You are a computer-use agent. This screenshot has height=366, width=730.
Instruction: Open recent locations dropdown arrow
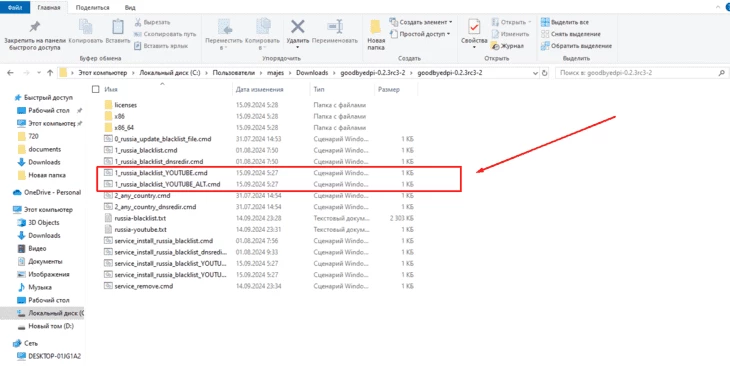pyautogui.click(x=39, y=73)
